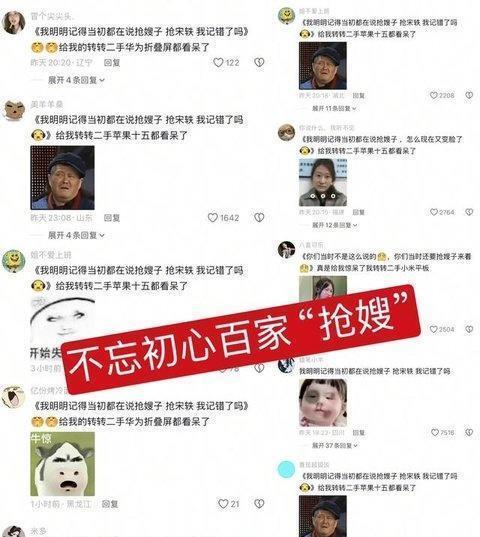The width and height of the screenshot is (480, 537).
Task: Dislike the comment with 21 likes
Action: coord(259,503)
